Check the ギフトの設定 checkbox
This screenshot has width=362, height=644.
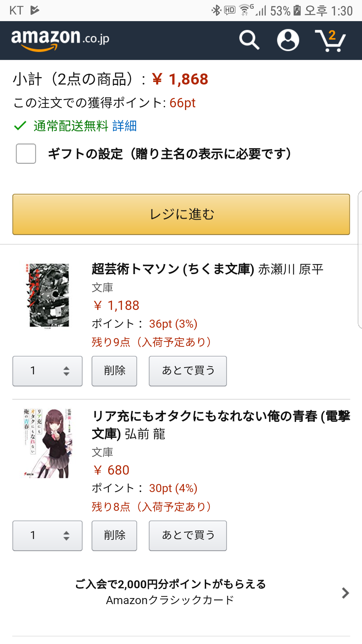point(26,154)
